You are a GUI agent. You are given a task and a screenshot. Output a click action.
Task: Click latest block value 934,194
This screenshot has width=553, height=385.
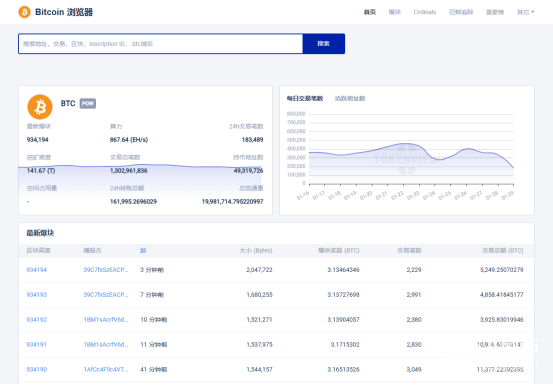pos(38,140)
